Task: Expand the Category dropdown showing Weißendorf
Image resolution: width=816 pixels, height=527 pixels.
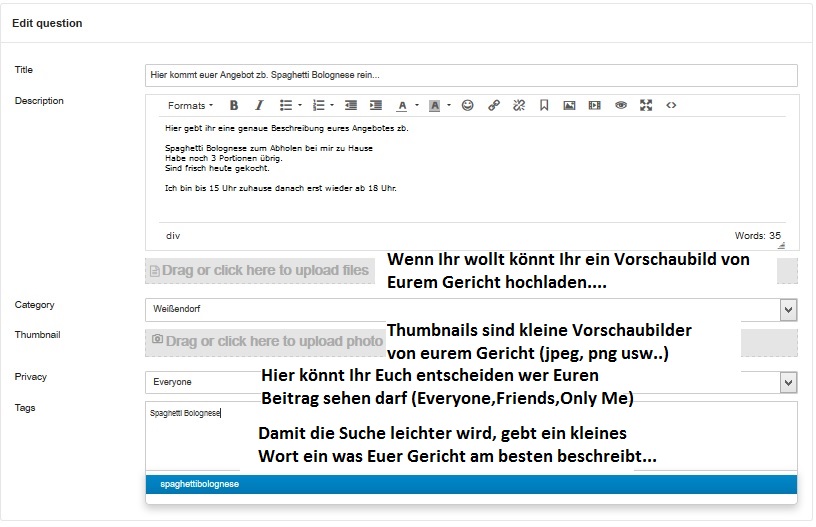Action: 788,310
